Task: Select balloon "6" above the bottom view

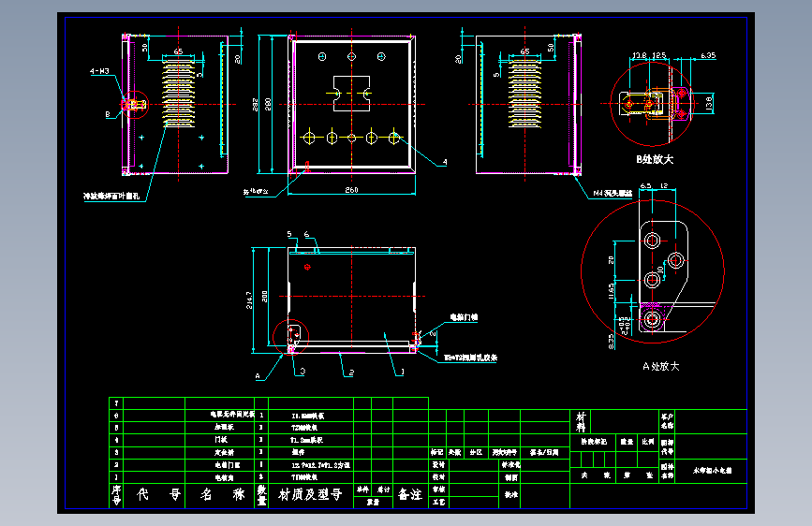Action: [x=306, y=235]
